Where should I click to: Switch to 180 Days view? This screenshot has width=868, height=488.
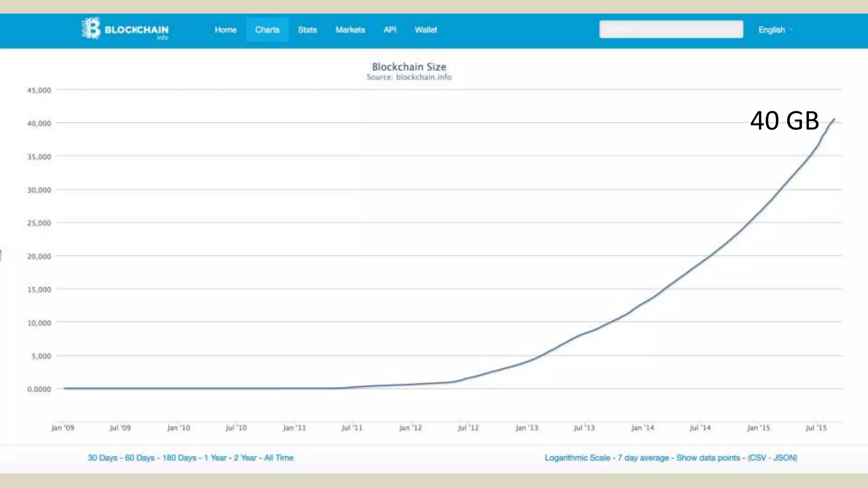tap(179, 458)
